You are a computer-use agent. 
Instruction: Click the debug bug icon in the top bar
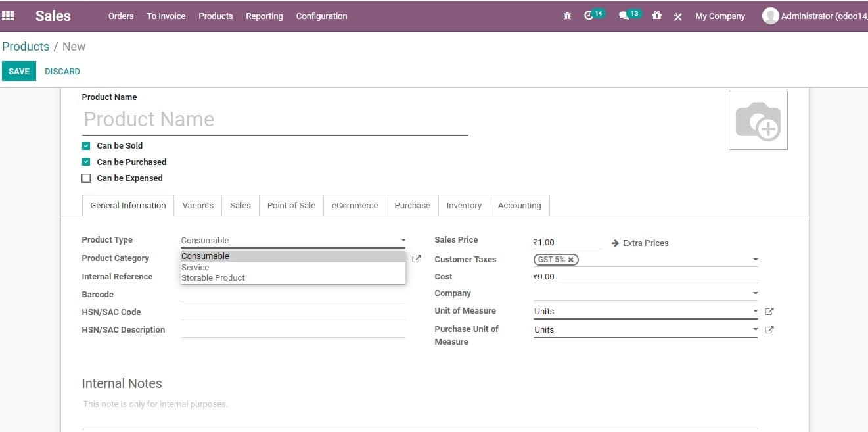(x=567, y=16)
